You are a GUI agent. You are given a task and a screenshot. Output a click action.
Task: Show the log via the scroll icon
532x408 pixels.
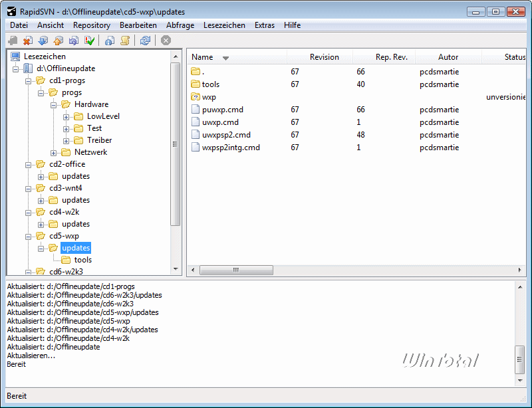[125, 41]
